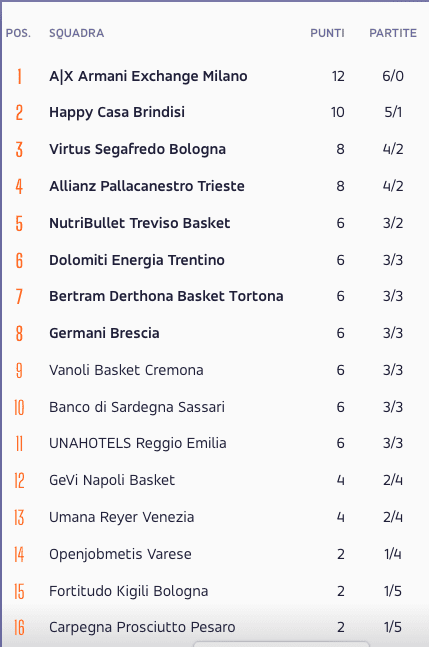This screenshot has height=647, width=429.
Task: Click Umana Reyer Venezia
Action: [122, 517]
